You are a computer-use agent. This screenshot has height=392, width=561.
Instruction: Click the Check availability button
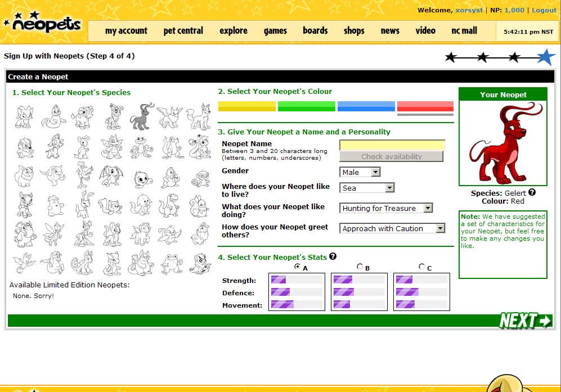coord(391,157)
